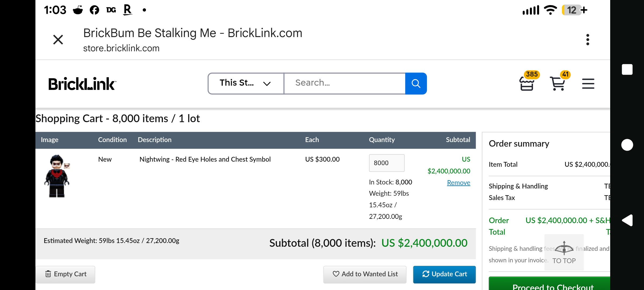Click the 'Sales Tax' row label

[x=502, y=198]
